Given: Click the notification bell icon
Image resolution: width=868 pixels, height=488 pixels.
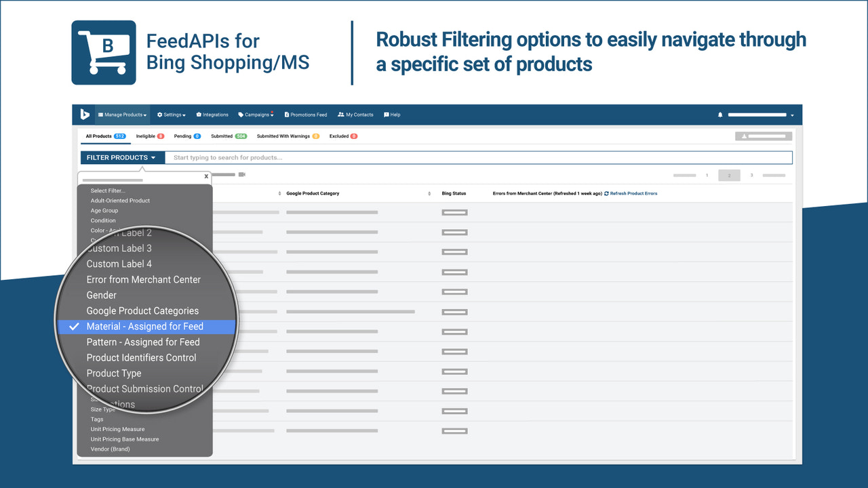Looking at the screenshot, I should pyautogui.click(x=720, y=115).
